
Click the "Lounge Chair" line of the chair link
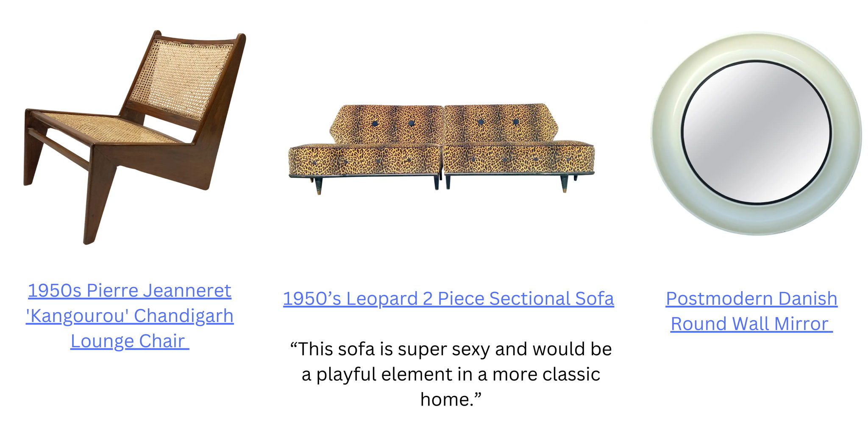[130, 341]
